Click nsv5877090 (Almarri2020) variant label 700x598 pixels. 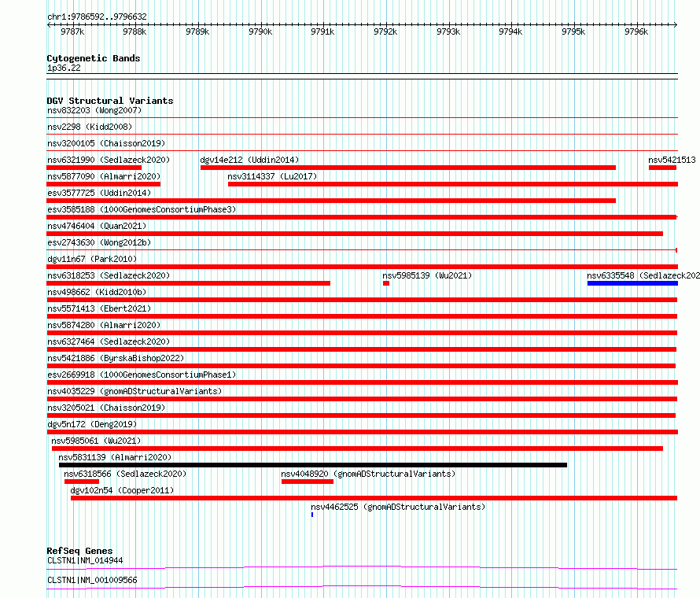(x=104, y=176)
